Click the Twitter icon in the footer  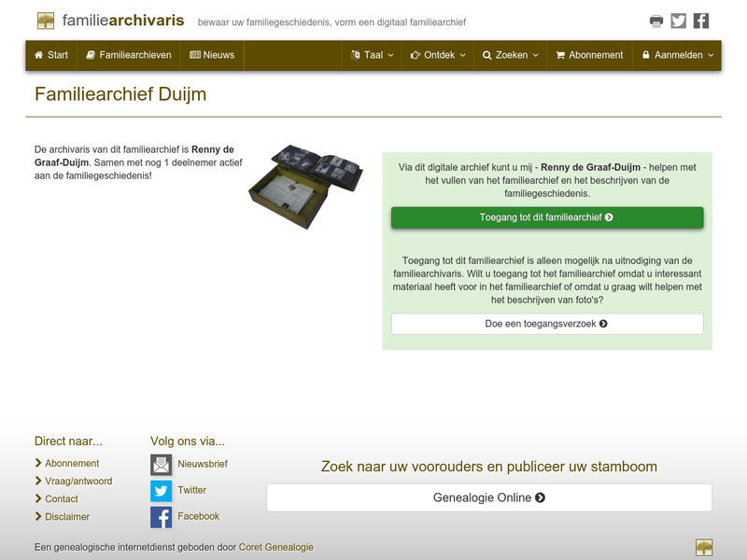(161, 489)
